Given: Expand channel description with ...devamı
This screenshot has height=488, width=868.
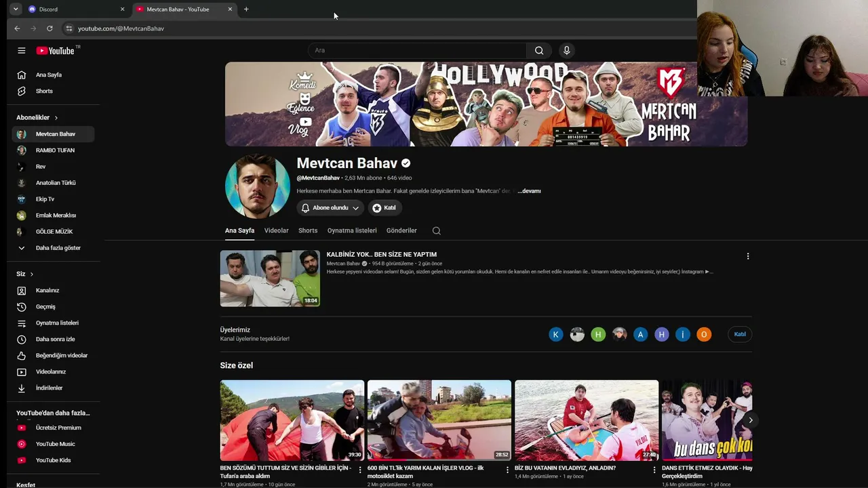Looking at the screenshot, I should [x=529, y=191].
